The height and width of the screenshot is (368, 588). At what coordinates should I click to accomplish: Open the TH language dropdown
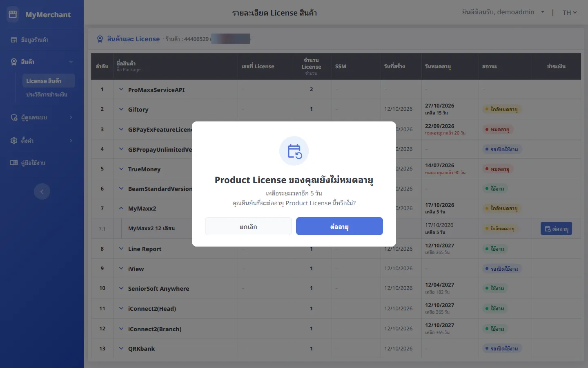coord(570,13)
